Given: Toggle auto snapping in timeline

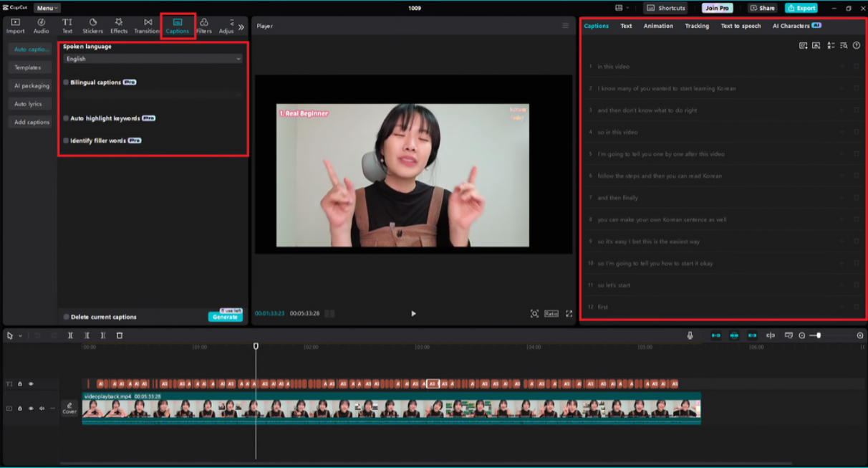Looking at the screenshot, I should pos(734,335).
